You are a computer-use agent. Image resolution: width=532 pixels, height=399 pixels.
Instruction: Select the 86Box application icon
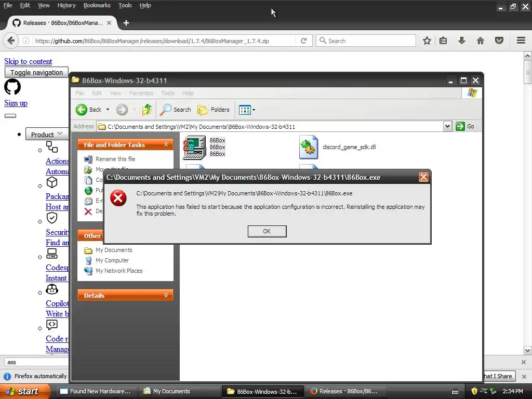[x=194, y=147]
